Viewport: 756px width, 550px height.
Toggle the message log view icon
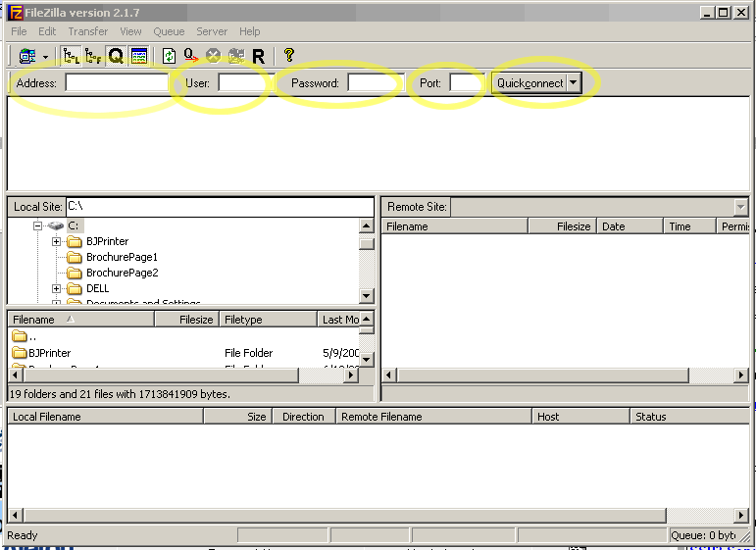[139, 56]
